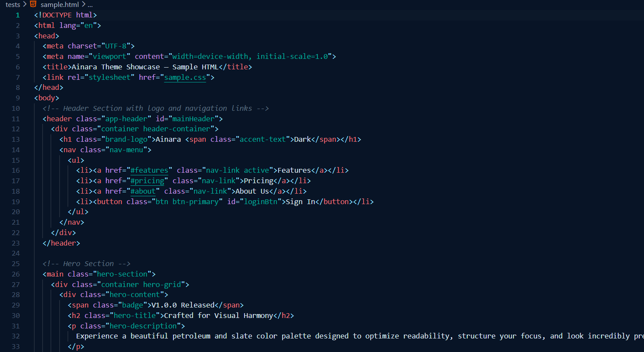Click the lang="en" attribute value
The width and height of the screenshot is (644, 352).
[x=89, y=25]
